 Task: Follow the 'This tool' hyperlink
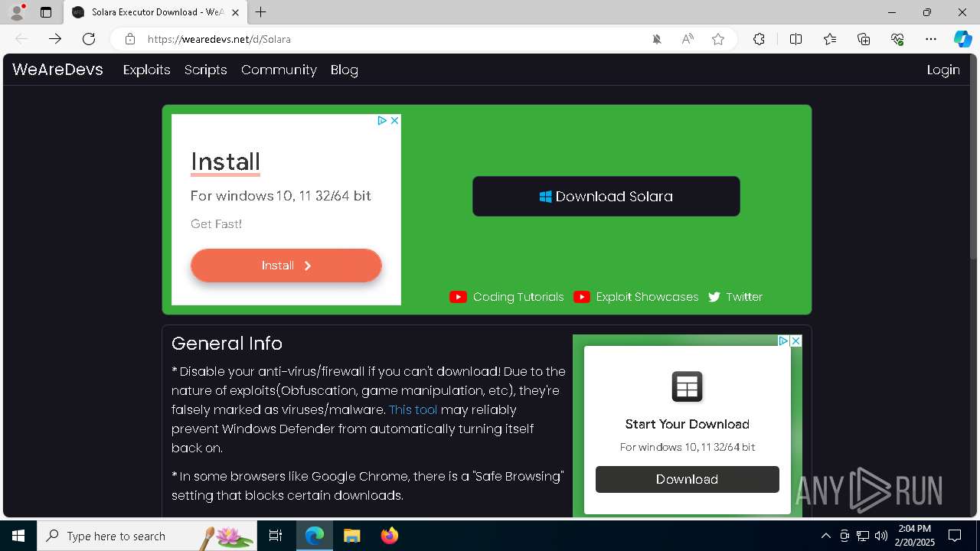tap(413, 409)
